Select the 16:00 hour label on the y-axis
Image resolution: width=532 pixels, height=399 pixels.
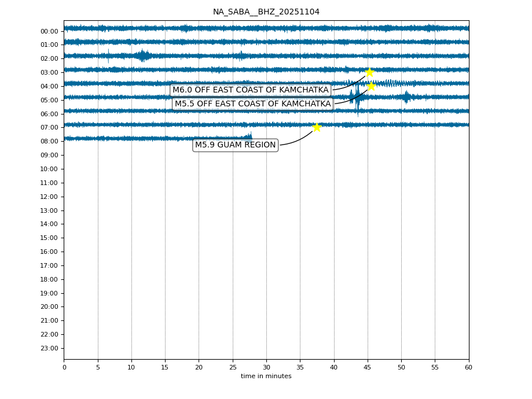[49, 252]
